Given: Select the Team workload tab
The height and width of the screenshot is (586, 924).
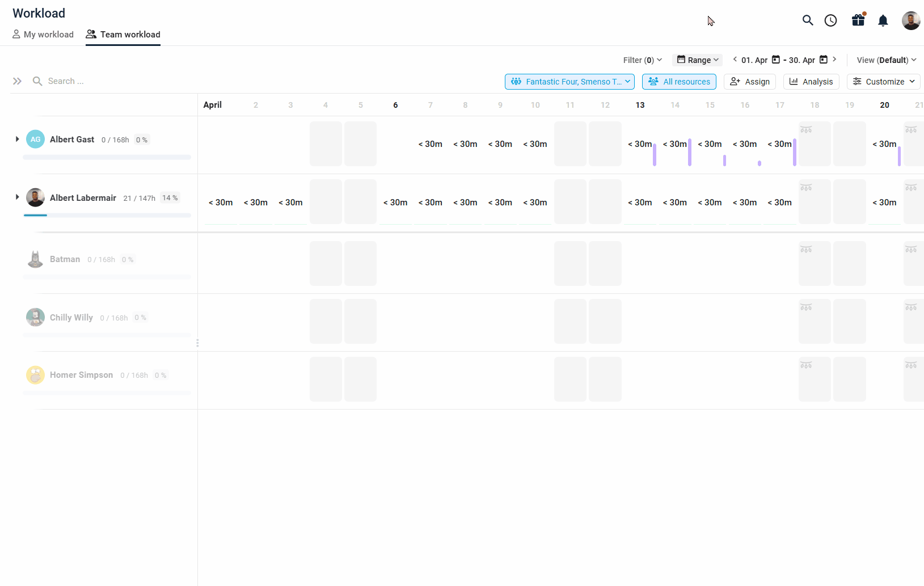Looking at the screenshot, I should pos(123,35).
